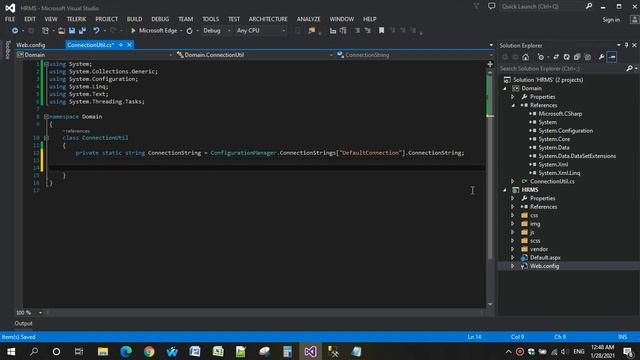Open the TELERIK menu
The width and height of the screenshot is (640, 360).
pyautogui.click(x=76, y=19)
